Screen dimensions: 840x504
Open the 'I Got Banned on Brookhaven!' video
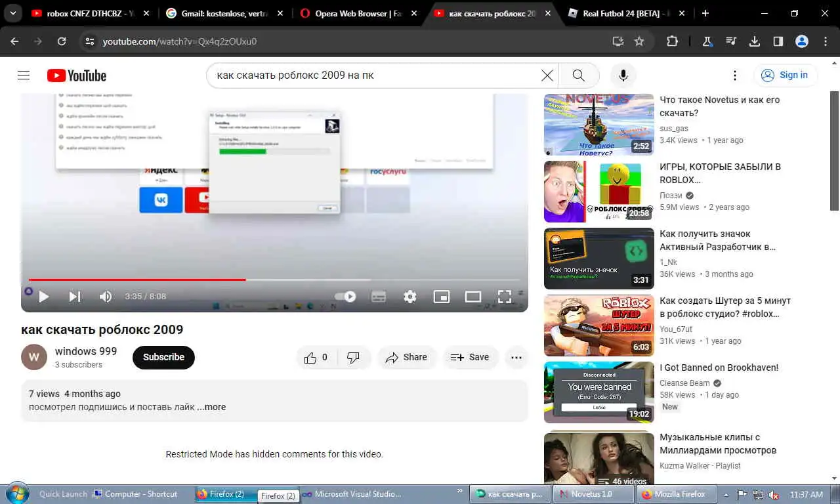tap(719, 367)
